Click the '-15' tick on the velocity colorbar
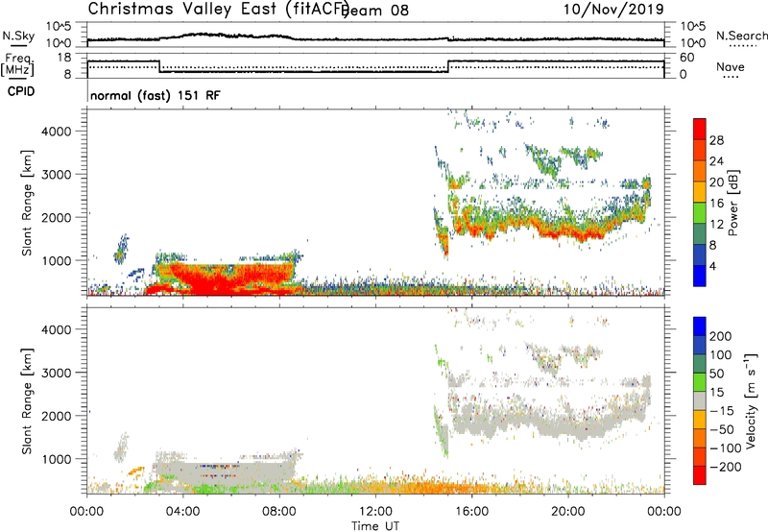This screenshot has width=768, height=532. pyautogui.click(x=722, y=410)
